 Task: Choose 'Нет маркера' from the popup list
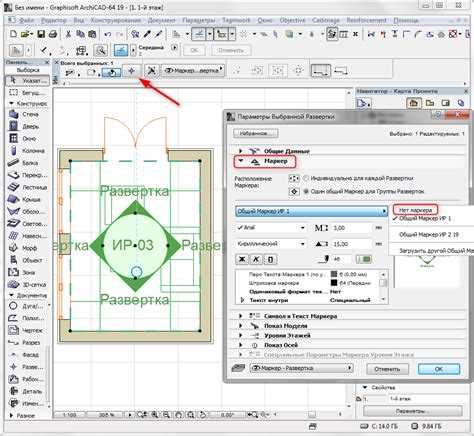pyautogui.click(x=415, y=210)
